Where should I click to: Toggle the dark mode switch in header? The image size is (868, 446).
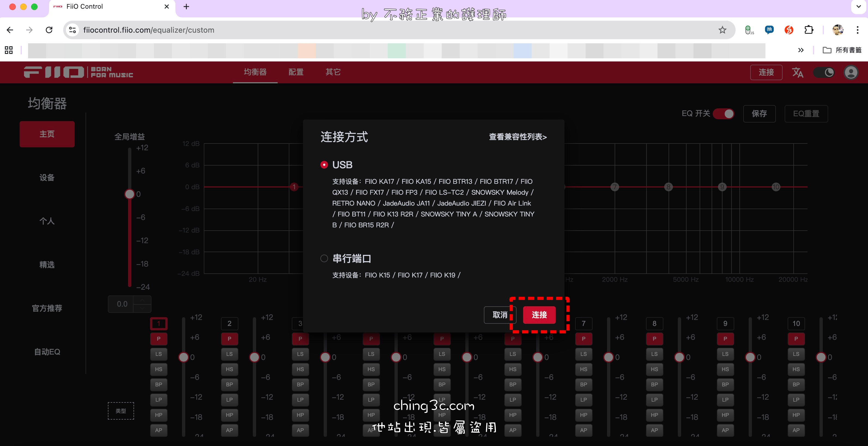click(824, 72)
